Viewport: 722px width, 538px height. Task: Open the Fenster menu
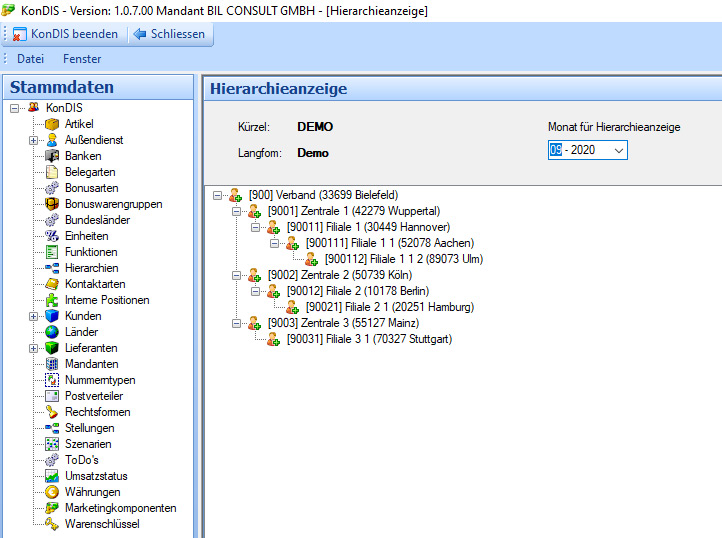coord(82,59)
